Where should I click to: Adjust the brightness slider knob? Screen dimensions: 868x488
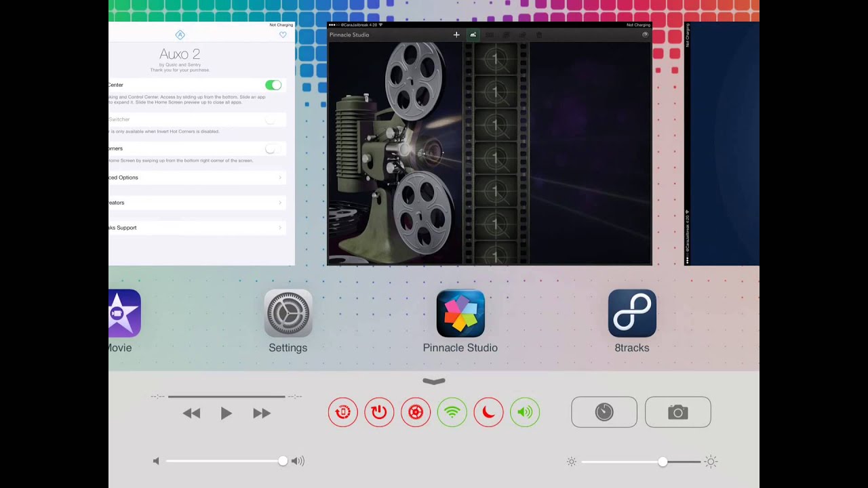click(663, 462)
